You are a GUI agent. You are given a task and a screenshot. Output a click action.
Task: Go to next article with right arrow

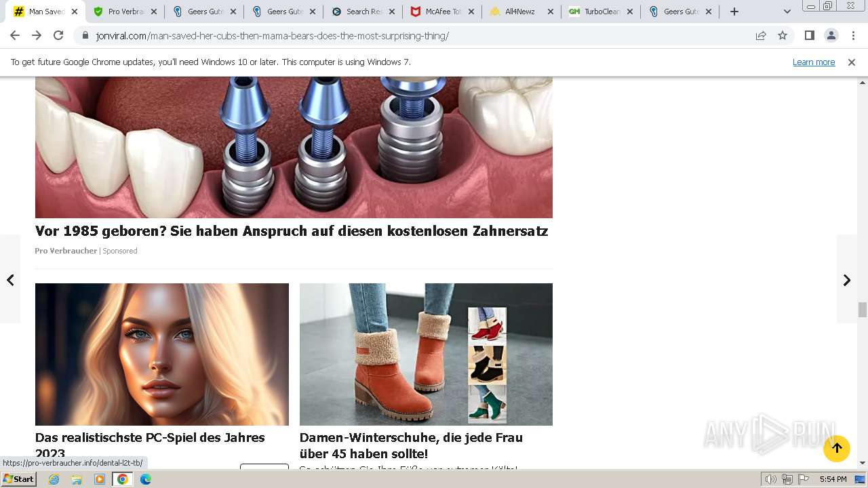[x=847, y=280]
